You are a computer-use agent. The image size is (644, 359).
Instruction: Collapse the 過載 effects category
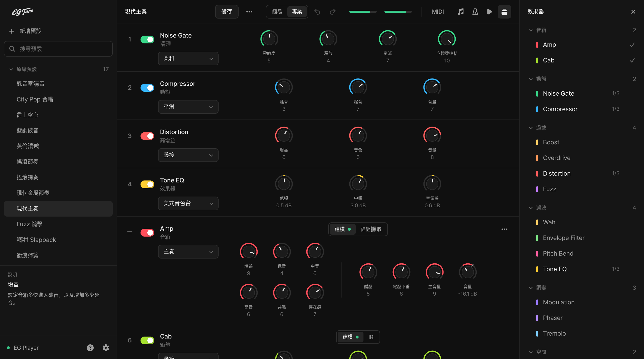(531, 128)
